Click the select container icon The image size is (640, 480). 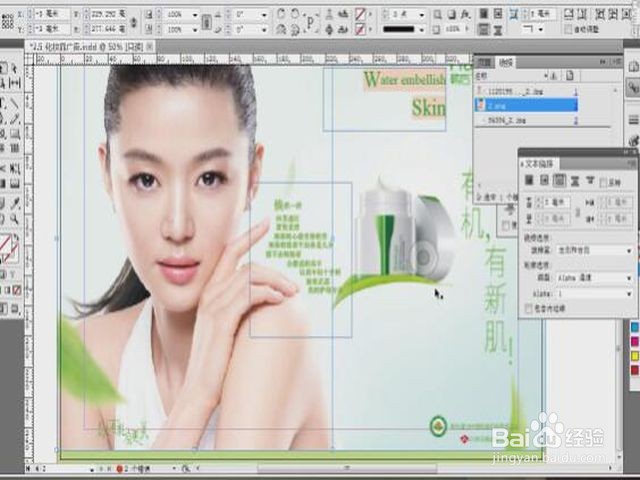tap(329, 14)
